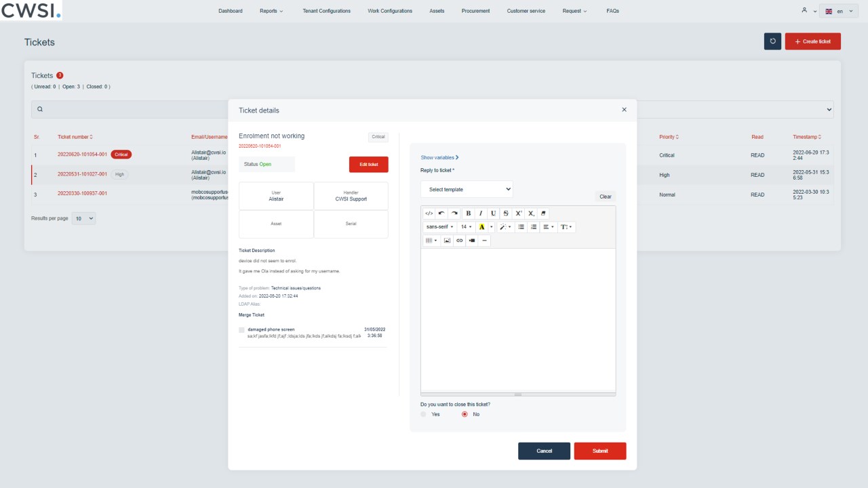Insert an image into the reply
The height and width of the screenshot is (488, 868).
[447, 241]
